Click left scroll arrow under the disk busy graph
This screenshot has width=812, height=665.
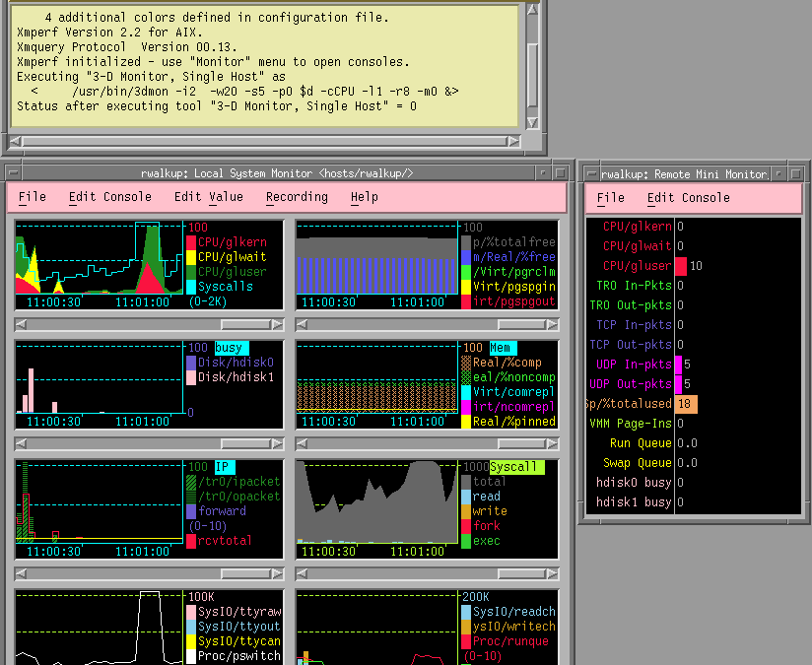20,444
